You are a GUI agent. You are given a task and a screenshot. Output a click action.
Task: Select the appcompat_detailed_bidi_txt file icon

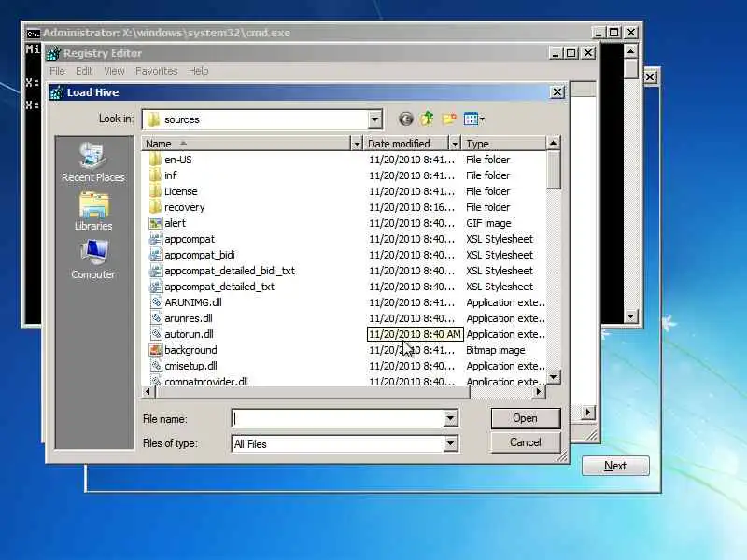tap(155, 271)
